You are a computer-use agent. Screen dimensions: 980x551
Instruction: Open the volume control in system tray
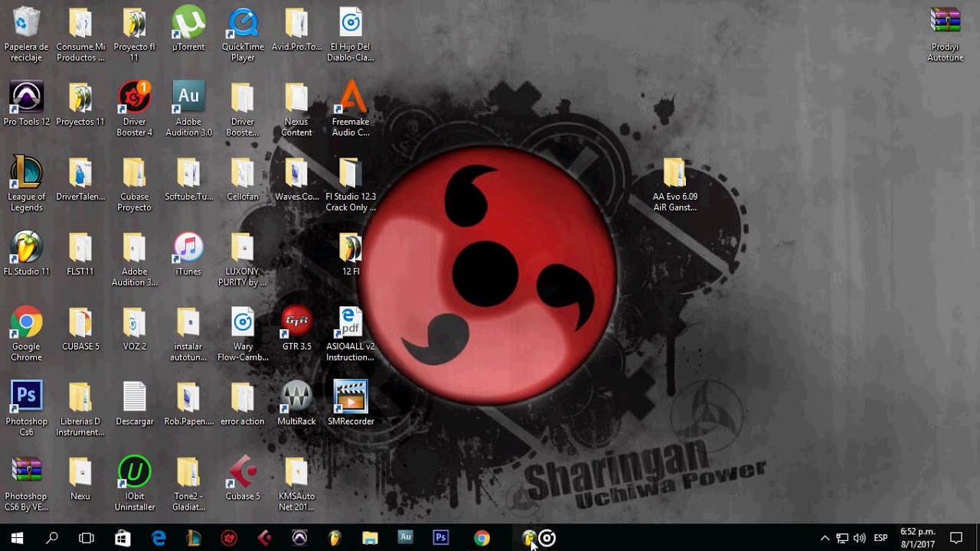[x=860, y=538]
